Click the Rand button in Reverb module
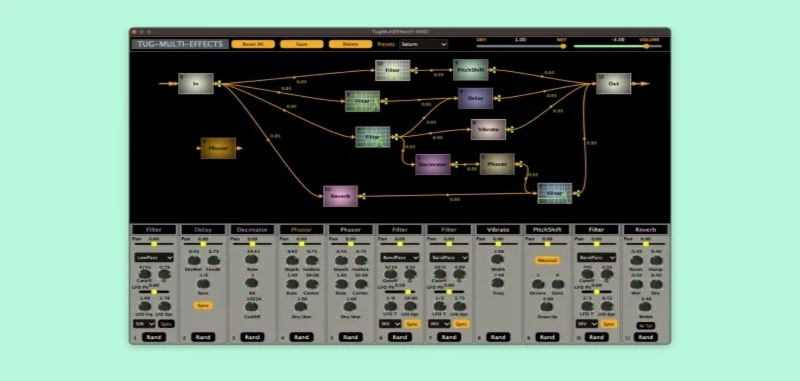This screenshot has width=800, height=381. tap(645, 337)
